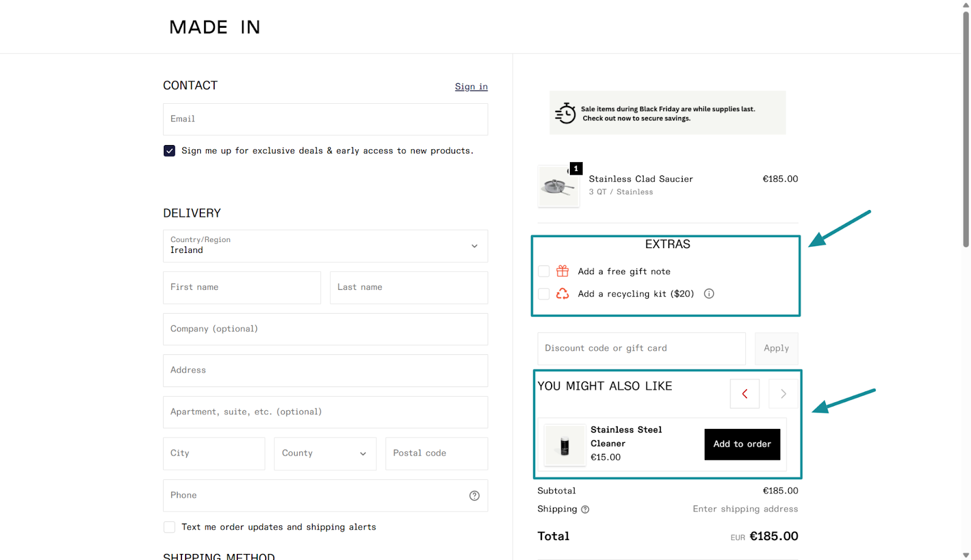971x560 pixels.
Task: Click the Stainless Steel Cleaner thumbnail
Action: click(565, 445)
